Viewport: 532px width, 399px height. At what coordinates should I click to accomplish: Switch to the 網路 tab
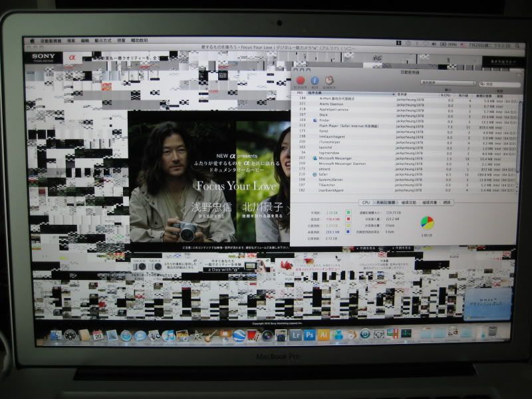[x=447, y=203]
